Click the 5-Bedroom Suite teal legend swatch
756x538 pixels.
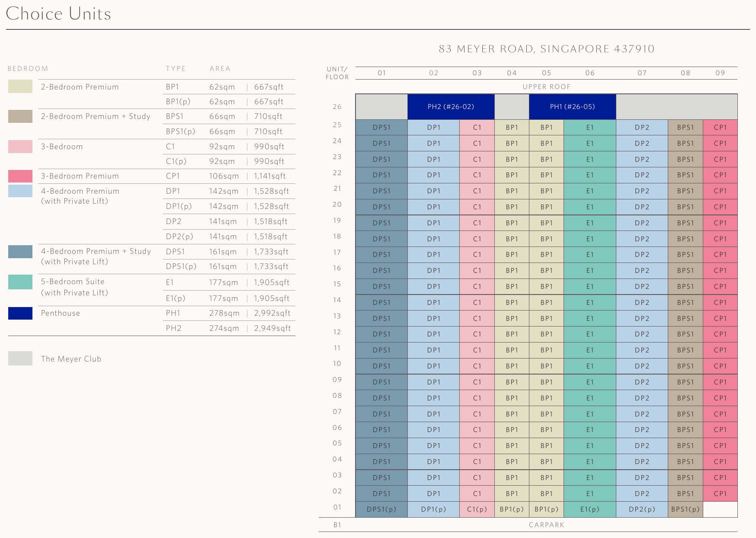[20, 282]
